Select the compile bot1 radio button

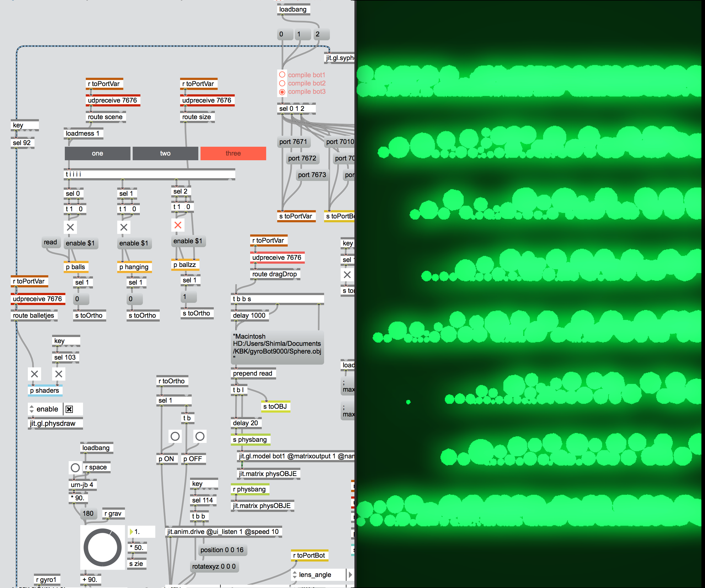(x=282, y=74)
